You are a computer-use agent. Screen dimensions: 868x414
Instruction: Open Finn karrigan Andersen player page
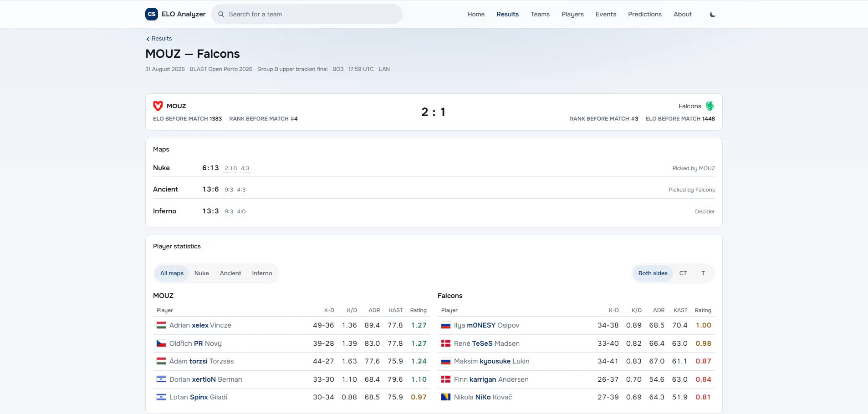(x=491, y=379)
